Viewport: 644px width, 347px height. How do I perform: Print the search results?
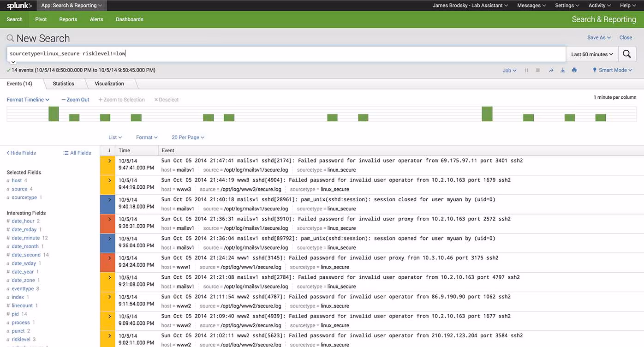tap(575, 70)
